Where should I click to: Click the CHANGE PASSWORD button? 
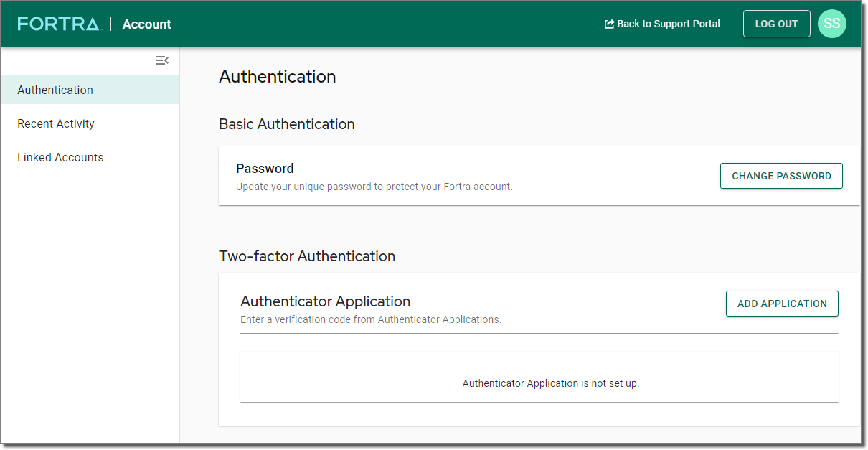(x=781, y=176)
